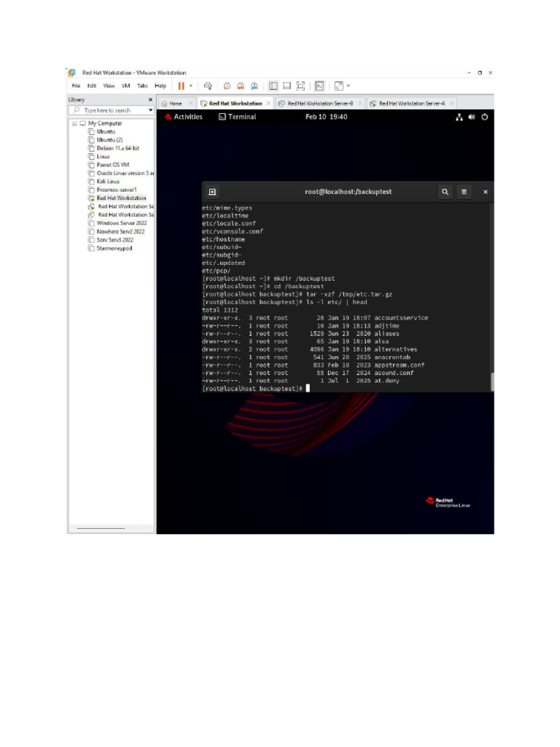Viewport: 560px width, 747px height.
Task: Revert the VM to its last snapshot
Action: tap(241, 86)
